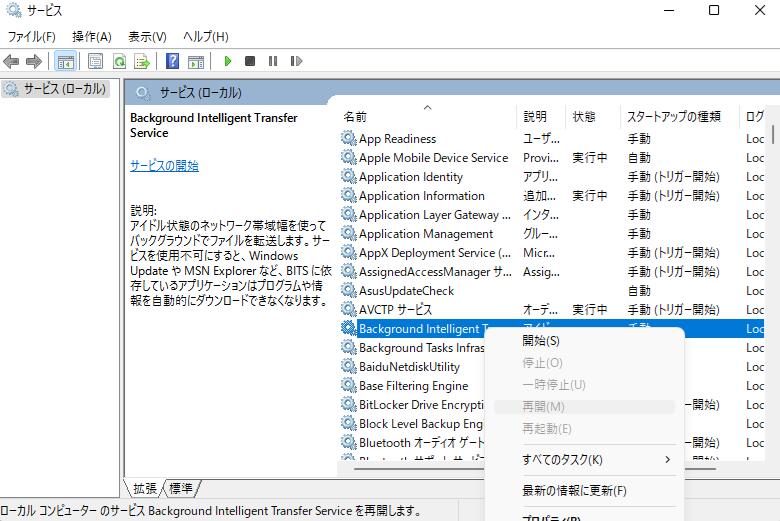Image resolution: width=780 pixels, height=521 pixels.
Task: Click 実行中 status of AVCTP サービス
Action: [589, 310]
